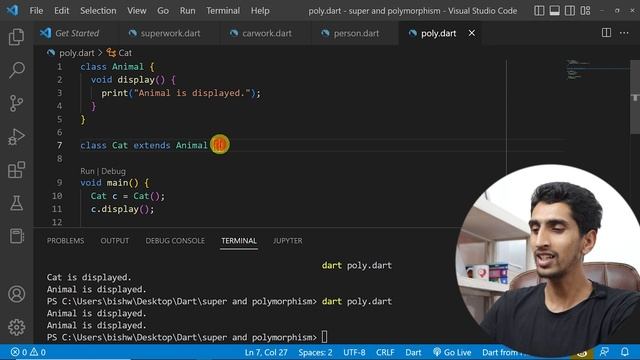Viewport: 640px width, 360px height.
Task: Open the Run and Debug view
Action: (x=16, y=137)
